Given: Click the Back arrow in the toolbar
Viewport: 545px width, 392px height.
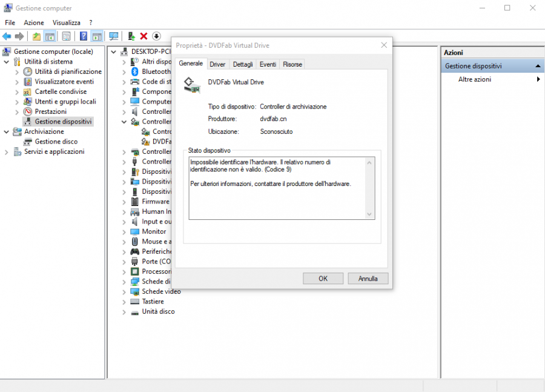Looking at the screenshot, I should click(x=7, y=36).
